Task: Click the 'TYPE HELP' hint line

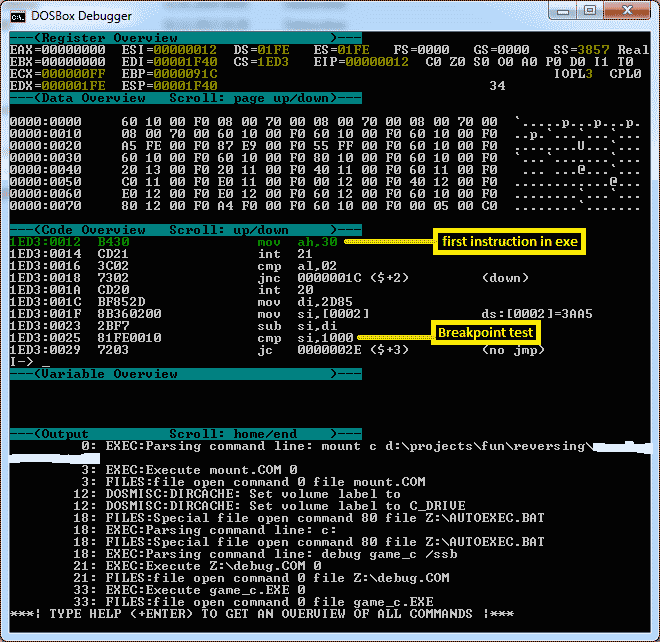Action: 261,614
